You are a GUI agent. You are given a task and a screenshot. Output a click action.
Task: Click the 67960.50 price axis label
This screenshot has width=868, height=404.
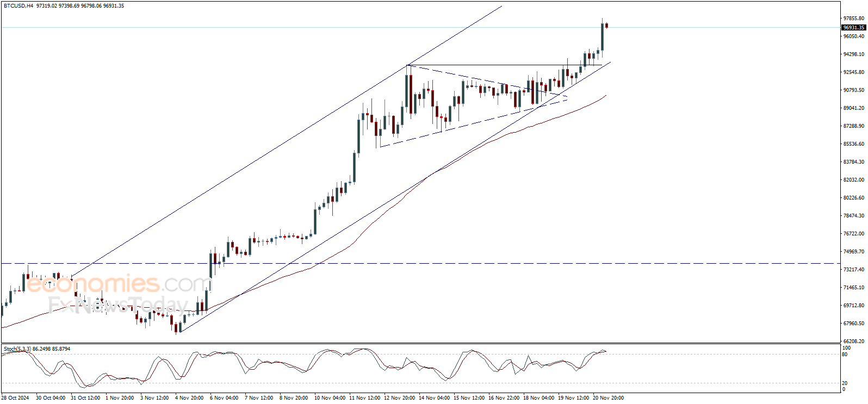click(854, 324)
